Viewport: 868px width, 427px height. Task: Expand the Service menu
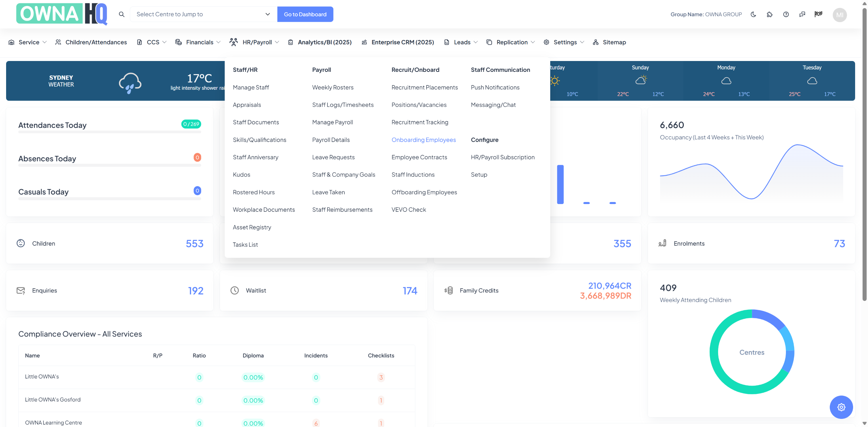click(x=27, y=42)
